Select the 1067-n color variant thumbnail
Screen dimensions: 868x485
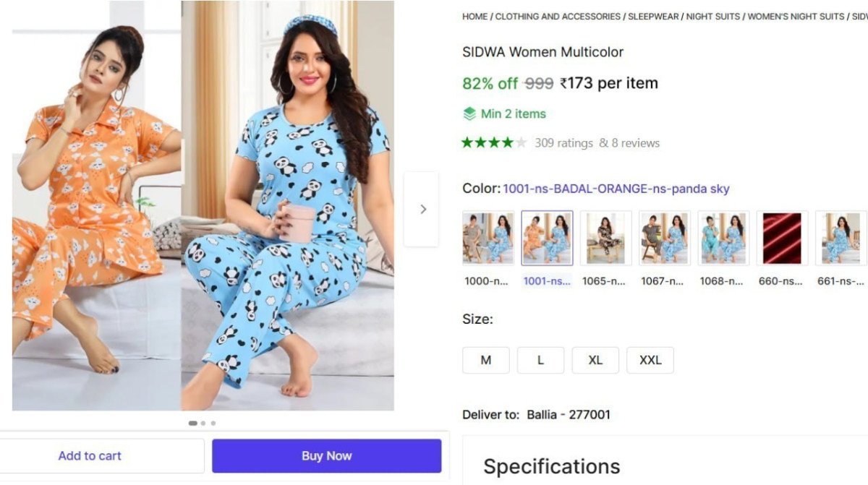(x=664, y=239)
